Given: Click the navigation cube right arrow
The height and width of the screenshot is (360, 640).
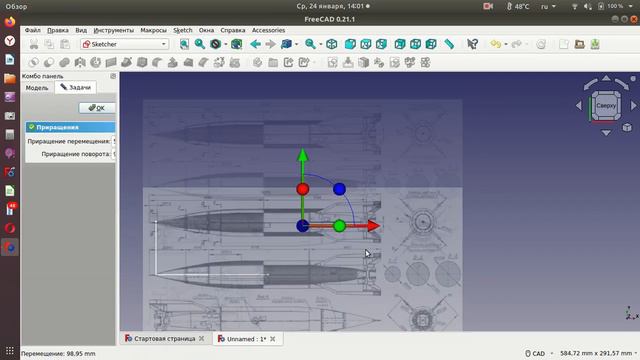Looking at the screenshot, I should tap(633, 105).
